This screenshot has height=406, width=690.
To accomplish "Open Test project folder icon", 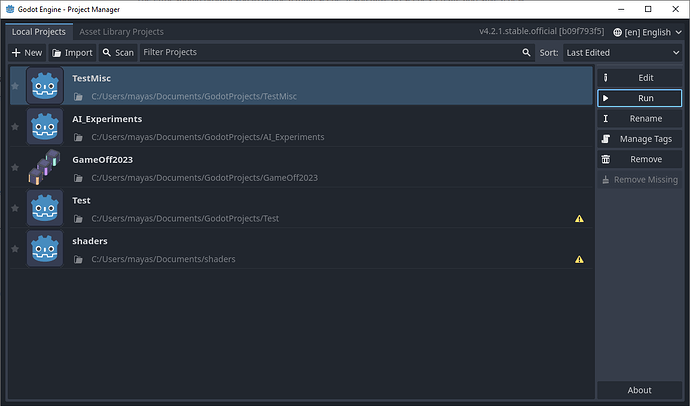I will 78,219.
